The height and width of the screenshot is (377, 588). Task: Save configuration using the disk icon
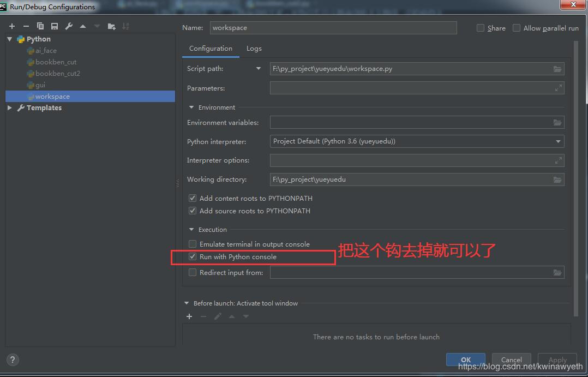55,26
